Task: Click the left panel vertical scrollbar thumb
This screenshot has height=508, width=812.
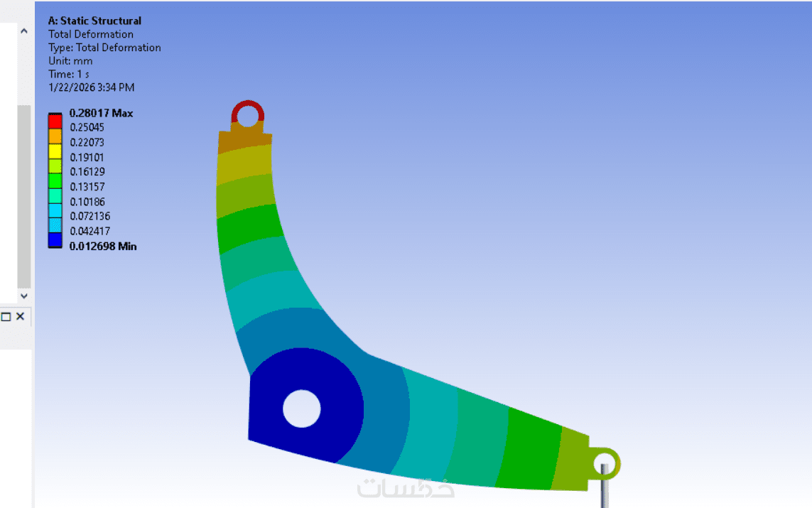Action: click(x=24, y=197)
